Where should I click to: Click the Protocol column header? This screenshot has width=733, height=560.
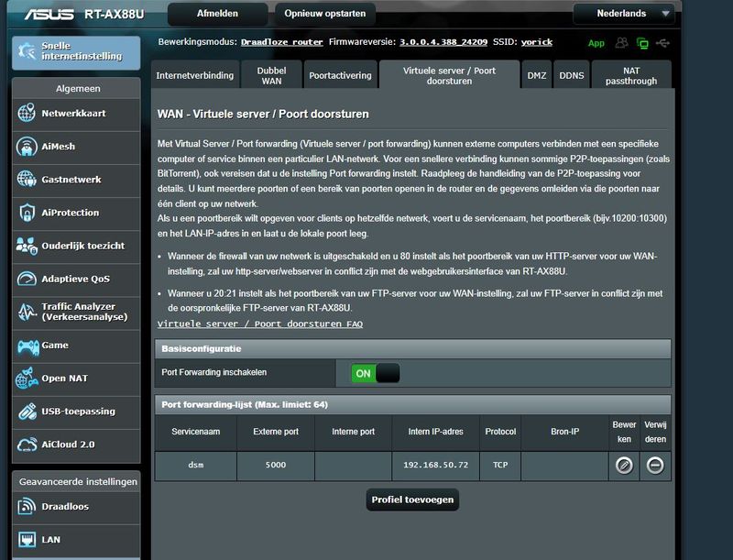click(500, 432)
